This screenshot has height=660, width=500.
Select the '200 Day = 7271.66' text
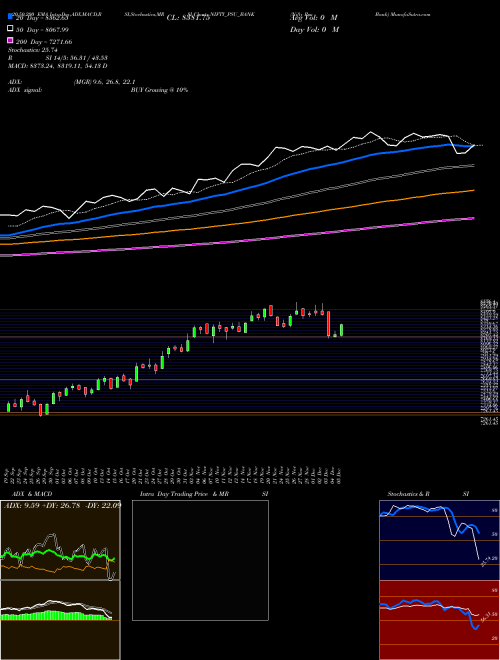(44, 42)
